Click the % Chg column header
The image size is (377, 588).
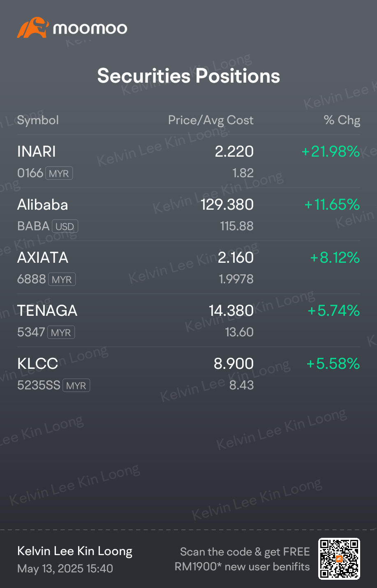pos(342,120)
